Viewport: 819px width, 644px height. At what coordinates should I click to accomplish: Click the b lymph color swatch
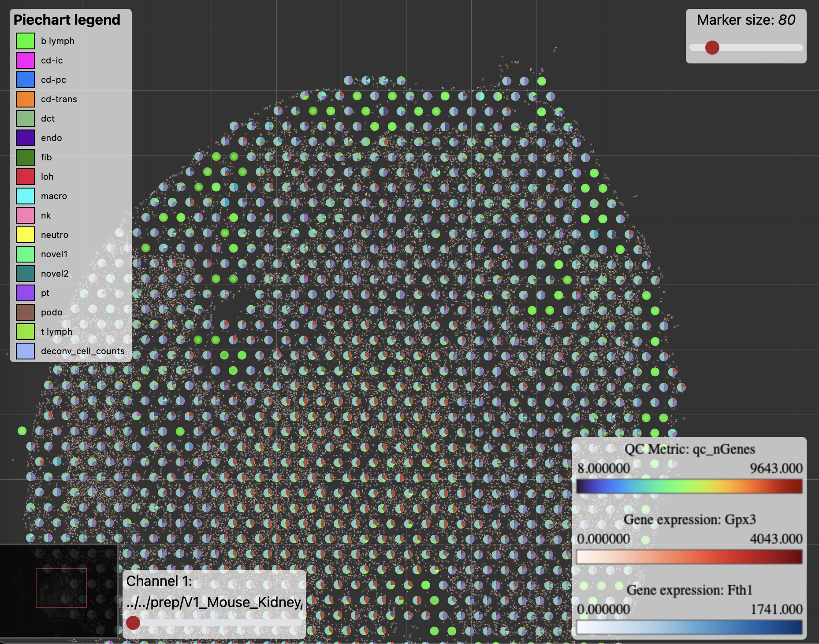click(x=25, y=41)
